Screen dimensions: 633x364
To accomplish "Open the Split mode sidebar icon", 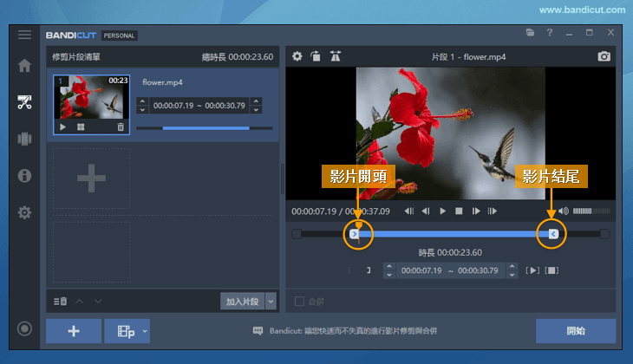I will pyautogui.click(x=24, y=139).
